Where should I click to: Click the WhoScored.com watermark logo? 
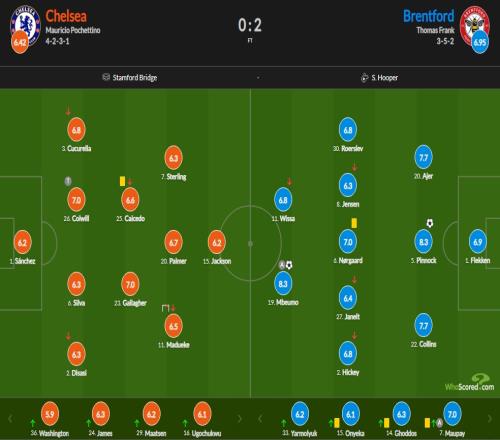tap(470, 383)
